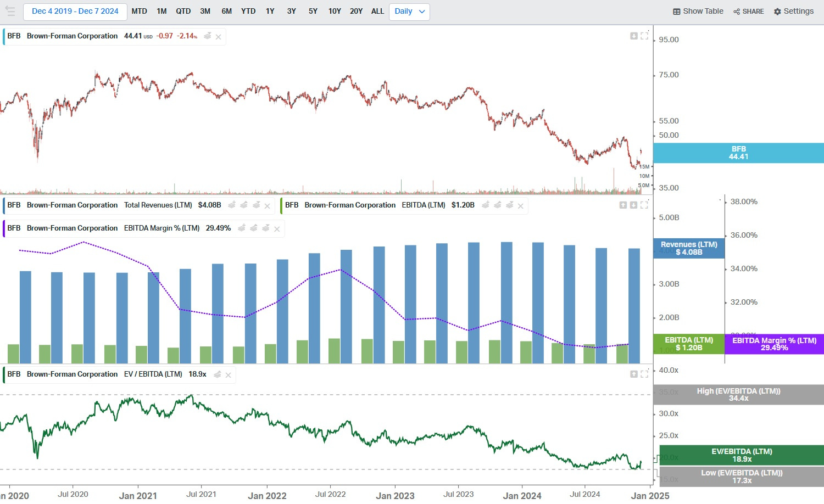Open the Daily interval dropdown
Screen dimensions: 824x504
coord(409,12)
